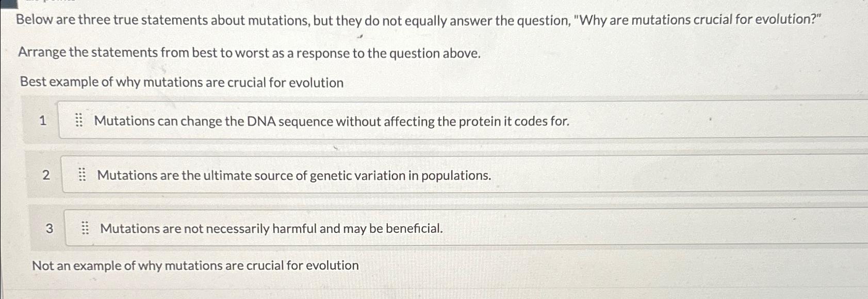The height and width of the screenshot is (299, 868).
Task: Select the DNA sequence statement card
Action: pyautogui.click(x=330, y=122)
